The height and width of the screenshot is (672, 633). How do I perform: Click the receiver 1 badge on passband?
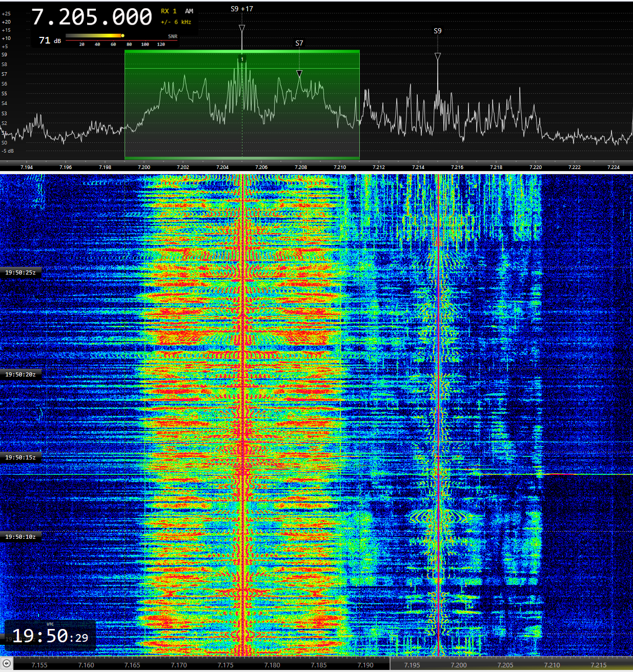pos(242,59)
